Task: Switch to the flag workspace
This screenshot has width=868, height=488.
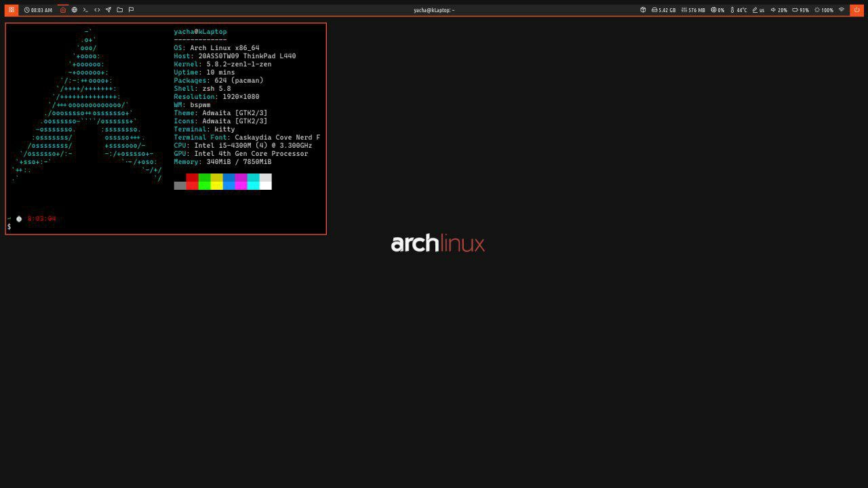Action: point(131,9)
